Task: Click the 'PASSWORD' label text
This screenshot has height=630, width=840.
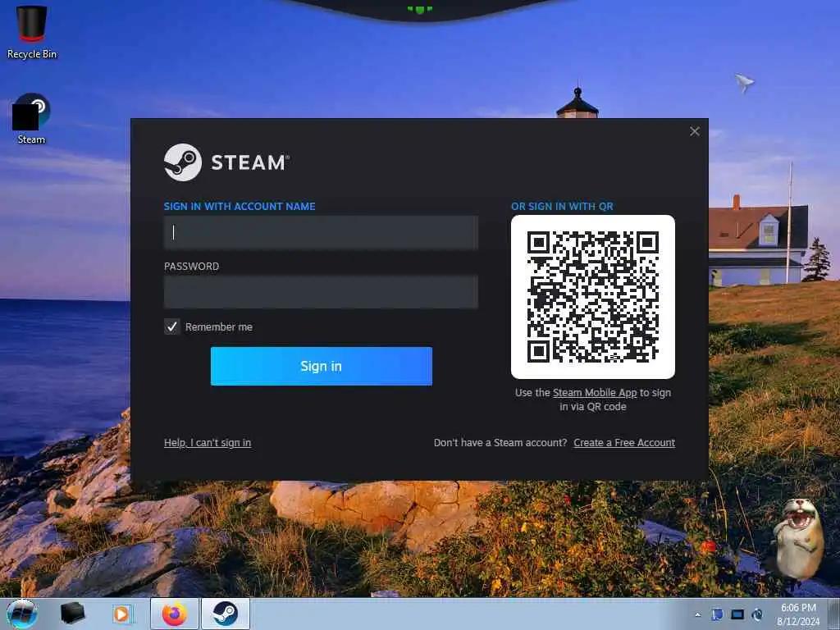Action: click(x=191, y=267)
